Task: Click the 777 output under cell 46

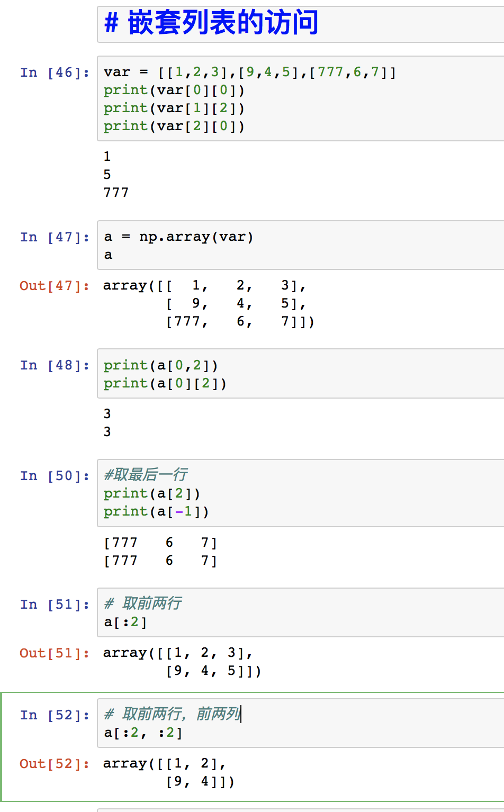Action: click(116, 192)
